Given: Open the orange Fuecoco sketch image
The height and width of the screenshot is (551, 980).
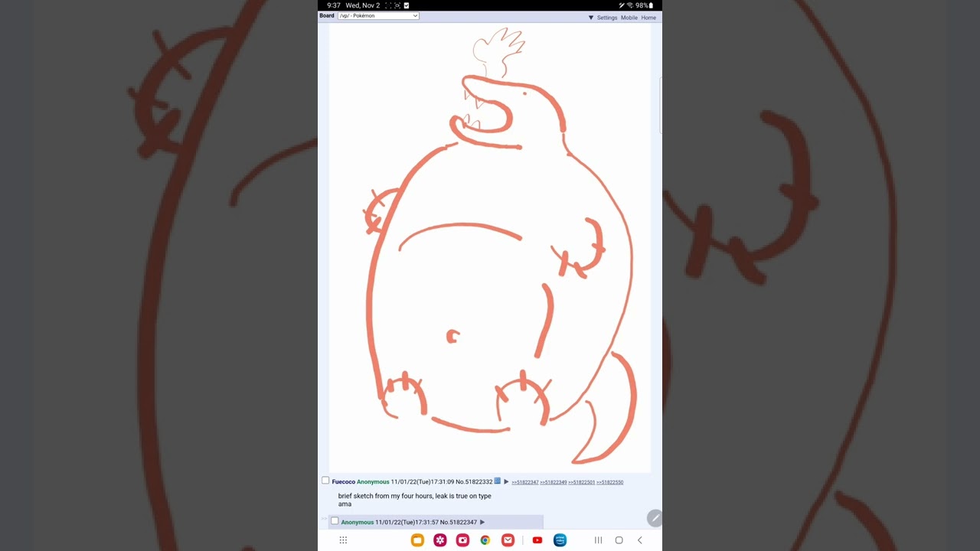Looking at the screenshot, I should coord(490,247).
